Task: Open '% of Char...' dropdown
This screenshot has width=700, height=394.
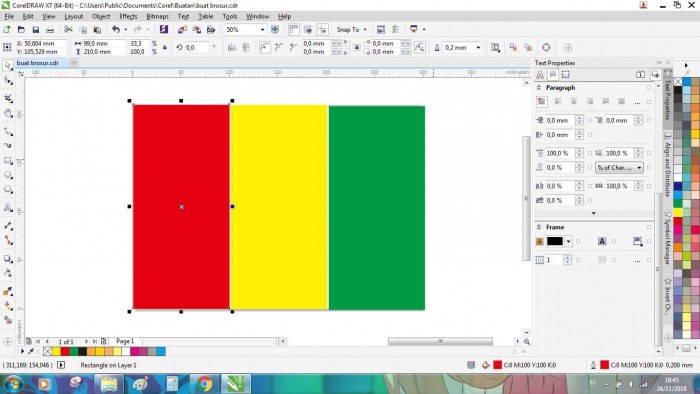Action: [x=619, y=168]
